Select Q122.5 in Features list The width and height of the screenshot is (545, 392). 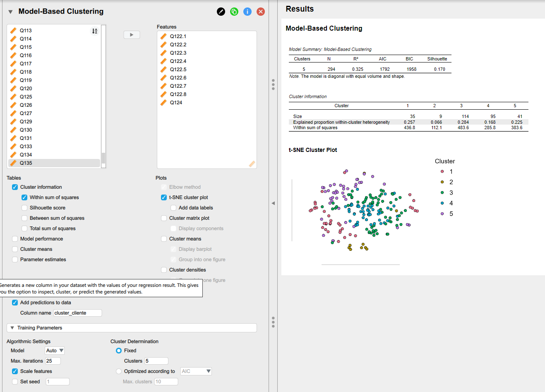tap(178, 70)
